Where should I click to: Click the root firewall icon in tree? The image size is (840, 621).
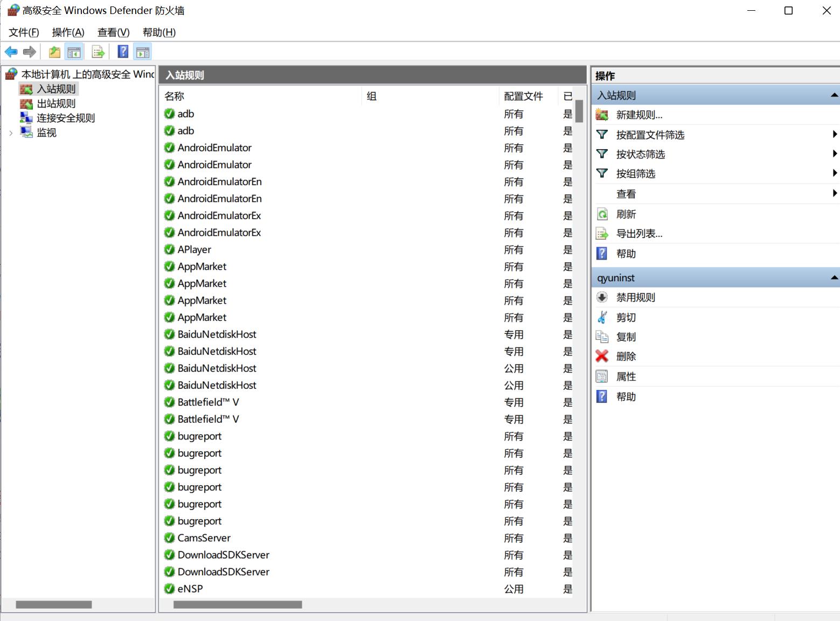tap(11, 74)
